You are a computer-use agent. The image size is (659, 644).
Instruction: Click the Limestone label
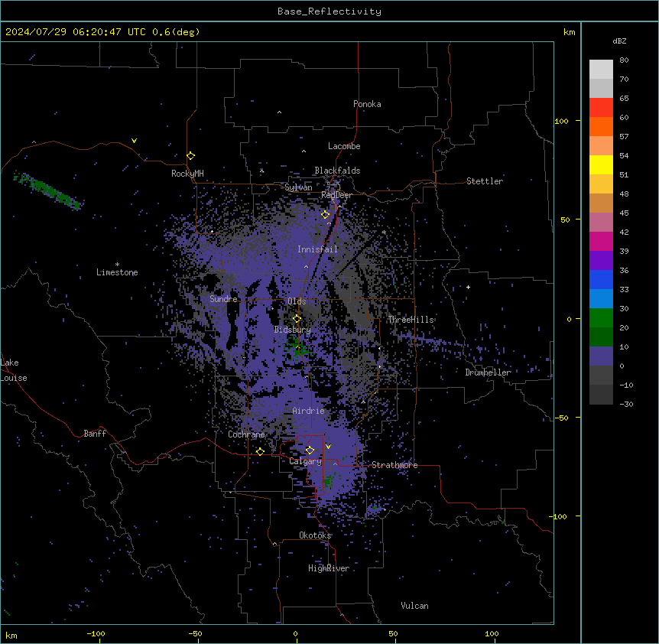[x=117, y=272]
